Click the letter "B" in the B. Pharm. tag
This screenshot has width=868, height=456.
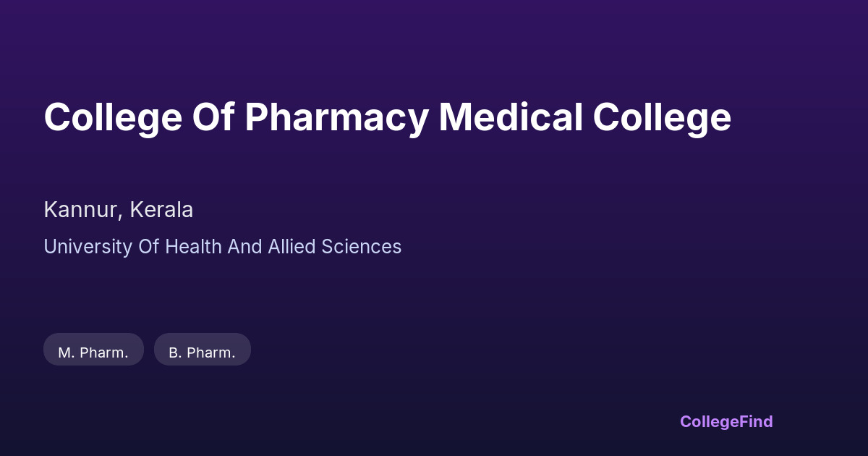point(174,352)
